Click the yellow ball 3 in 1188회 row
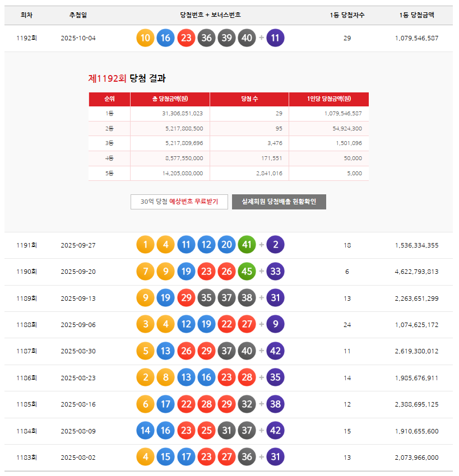The height and width of the screenshot is (476, 459). [145, 324]
